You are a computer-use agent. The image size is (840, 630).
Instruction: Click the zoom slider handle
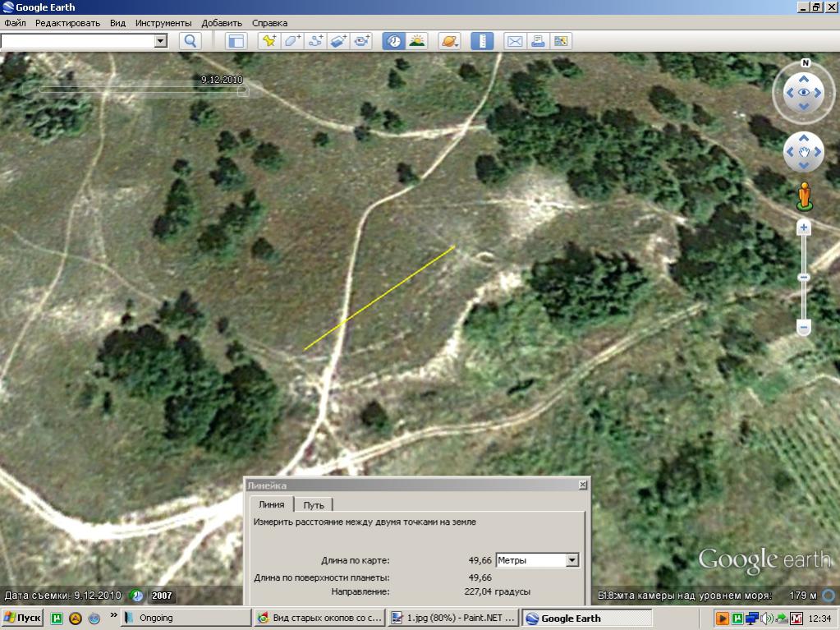click(x=804, y=278)
